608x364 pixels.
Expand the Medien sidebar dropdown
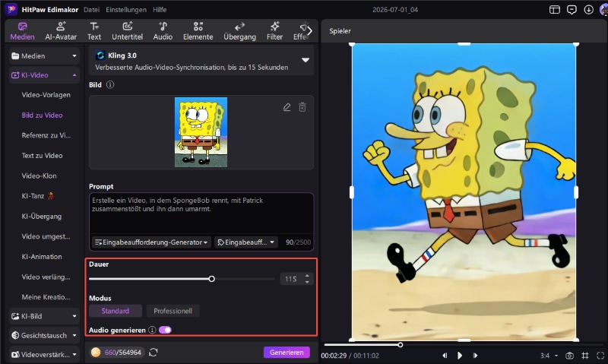pyautogui.click(x=44, y=55)
